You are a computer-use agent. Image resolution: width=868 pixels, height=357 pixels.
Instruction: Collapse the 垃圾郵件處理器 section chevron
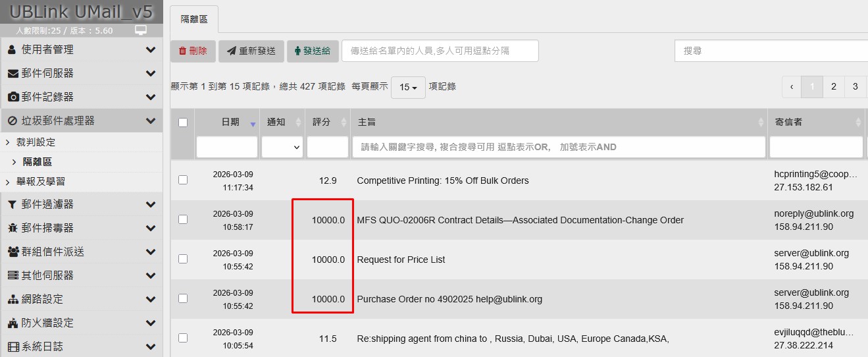pos(151,121)
